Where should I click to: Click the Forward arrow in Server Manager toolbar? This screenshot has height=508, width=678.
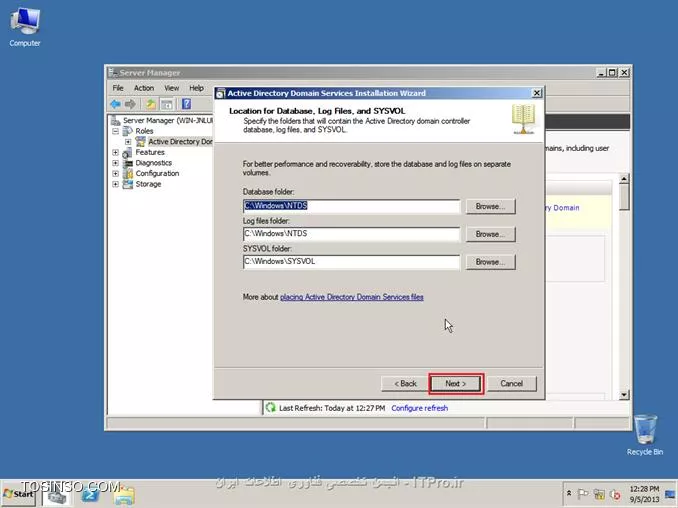pos(130,104)
